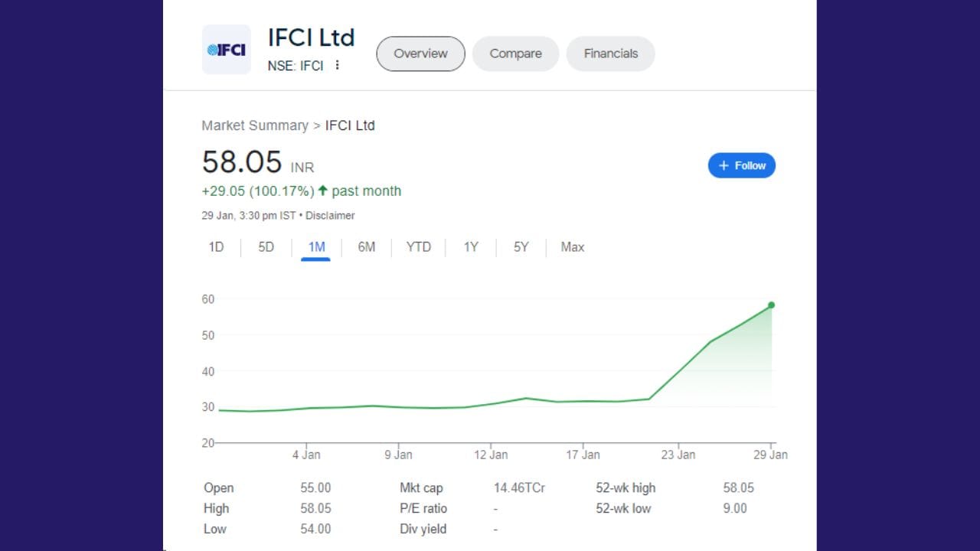
Task: Select the Max time range
Action: 572,247
